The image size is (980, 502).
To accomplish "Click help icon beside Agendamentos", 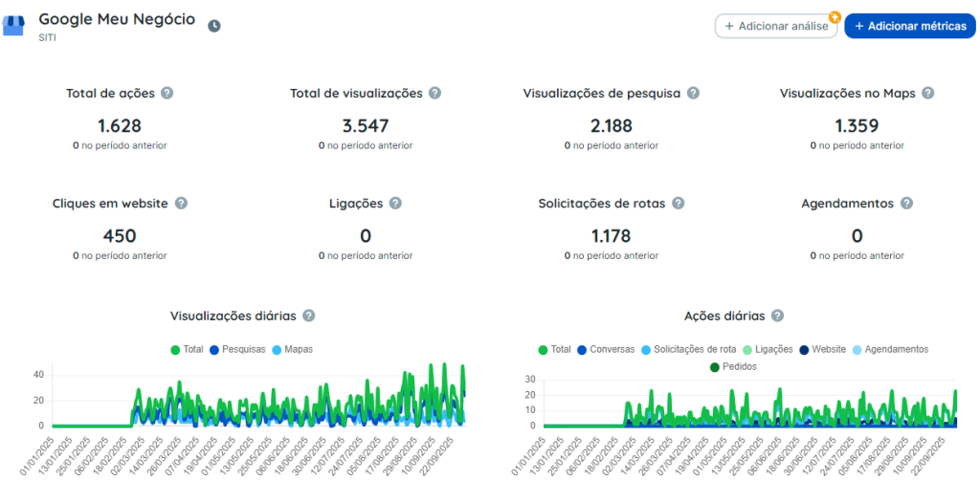I will coord(907,203).
